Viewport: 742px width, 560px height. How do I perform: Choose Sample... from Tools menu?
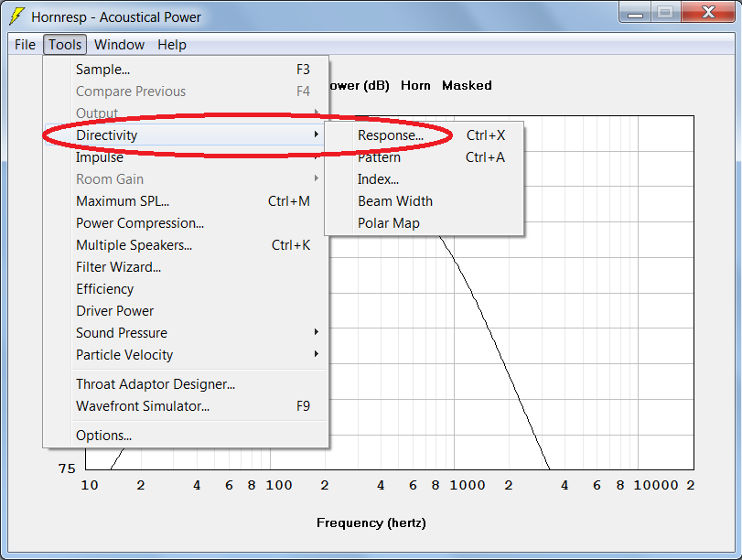coord(187,70)
